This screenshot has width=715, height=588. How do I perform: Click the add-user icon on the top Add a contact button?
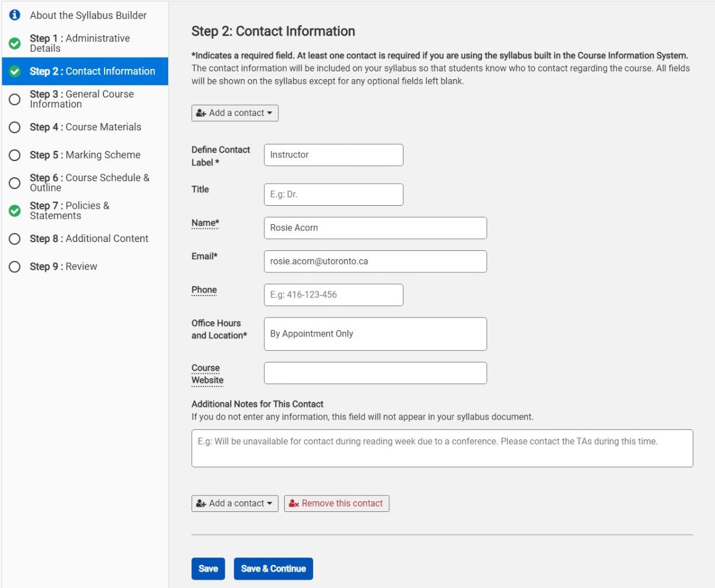(x=201, y=113)
